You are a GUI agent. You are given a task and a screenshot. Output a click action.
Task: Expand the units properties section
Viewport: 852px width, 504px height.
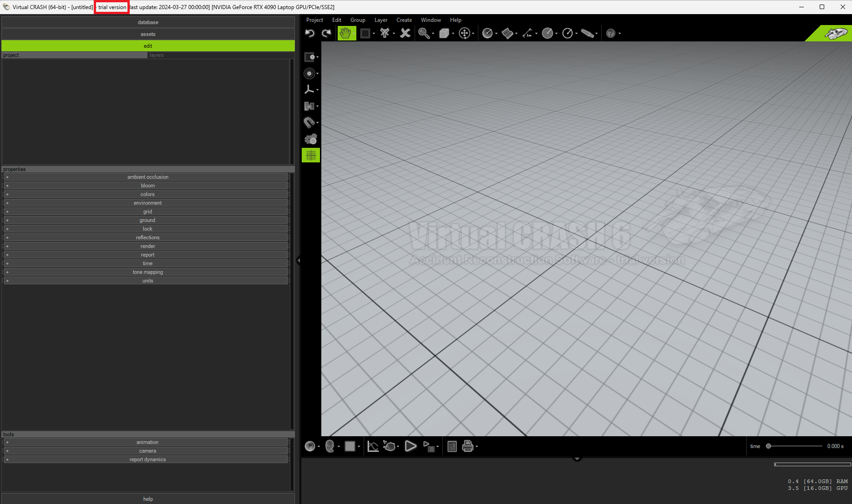(x=146, y=281)
